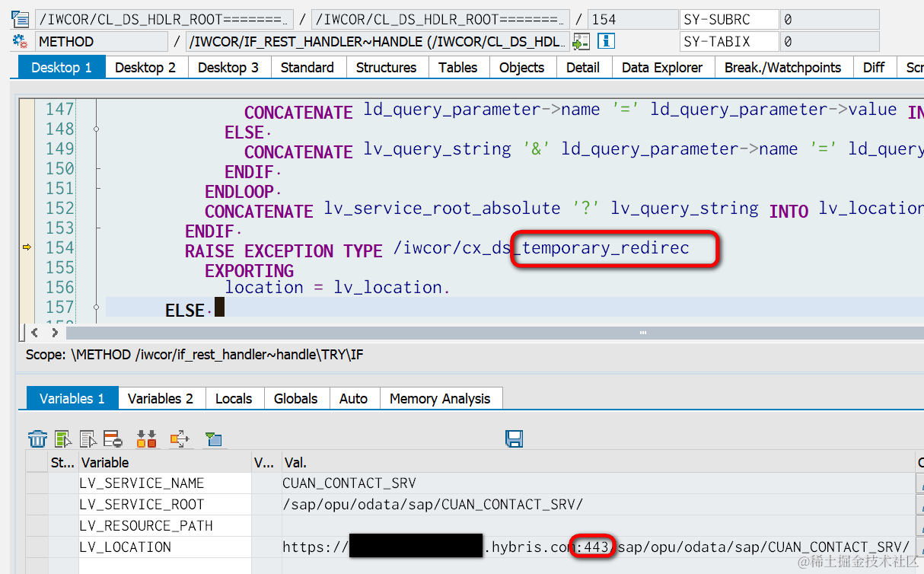Click the second /IWCOR/CL_DS_HDLR_ROOT include field
Screen dimensions: 924x574
click(x=441, y=20)
